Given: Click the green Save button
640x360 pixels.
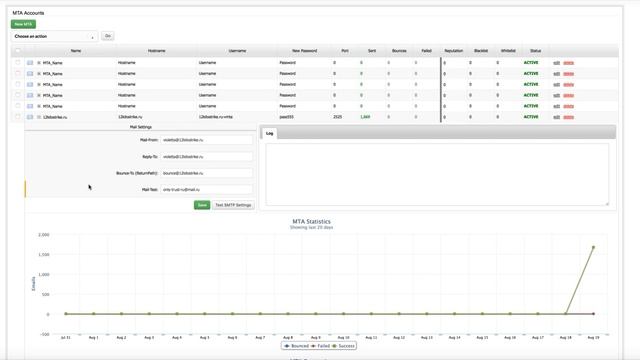Looking at the screenshot, I should (x=202, y=205).
